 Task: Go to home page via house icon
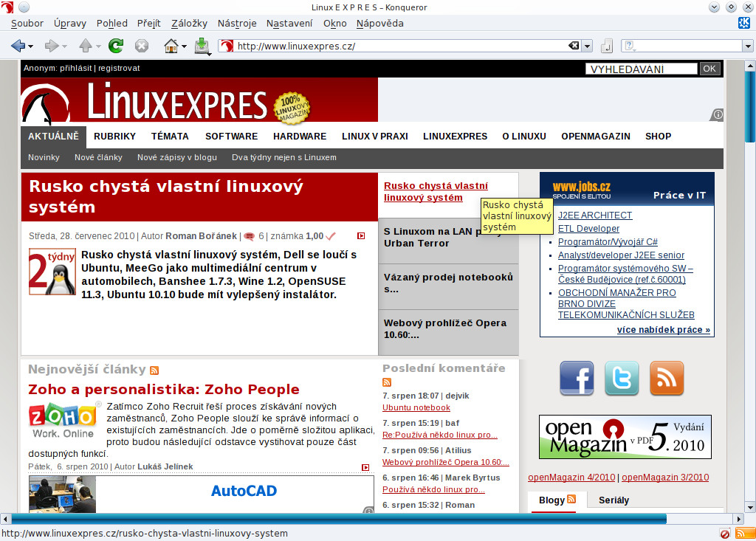pyautogui.click(x=171, y=46)
